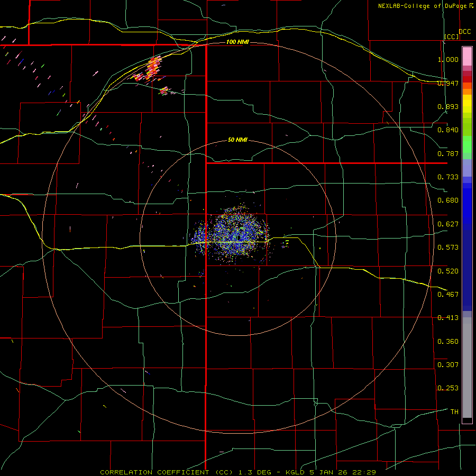Image resolution: width=476 pixels, height=476 pixels.
Task: Click the 0.733 scale value
Action: click(x=448, y=177)
